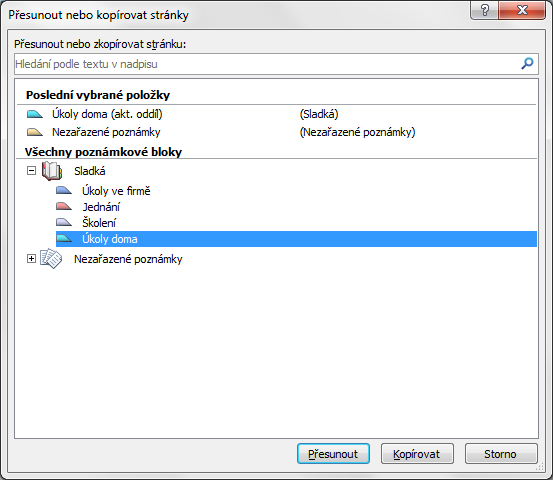The height and width of the screenshot is (480, 553).
Task: Select the Školení section
Action: tap(99, 223)
